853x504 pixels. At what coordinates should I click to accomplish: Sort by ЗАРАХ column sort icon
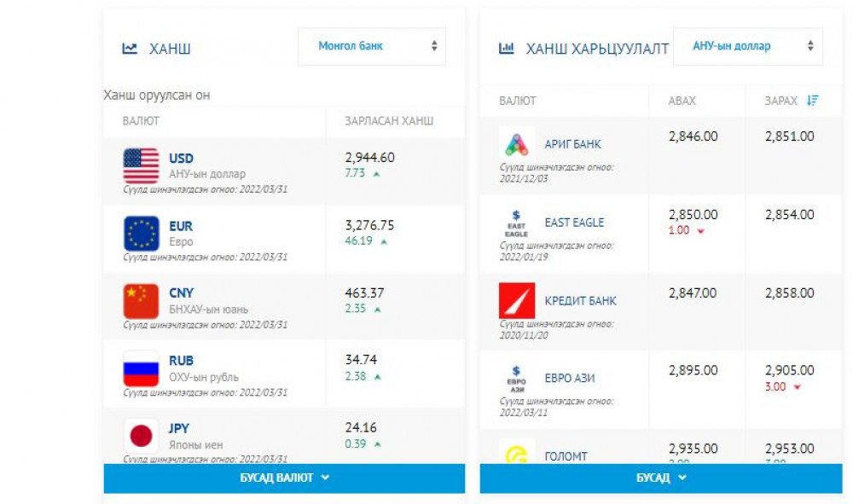812,101
